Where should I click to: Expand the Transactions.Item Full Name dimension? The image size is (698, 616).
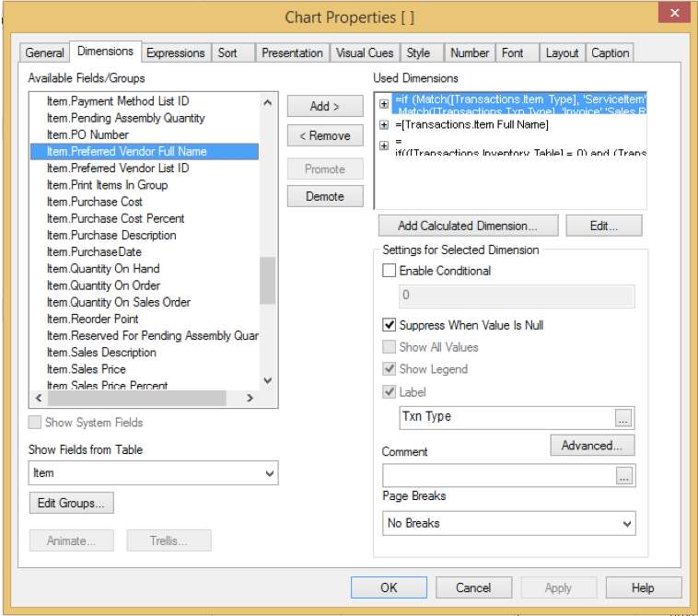tap(384, 125)
